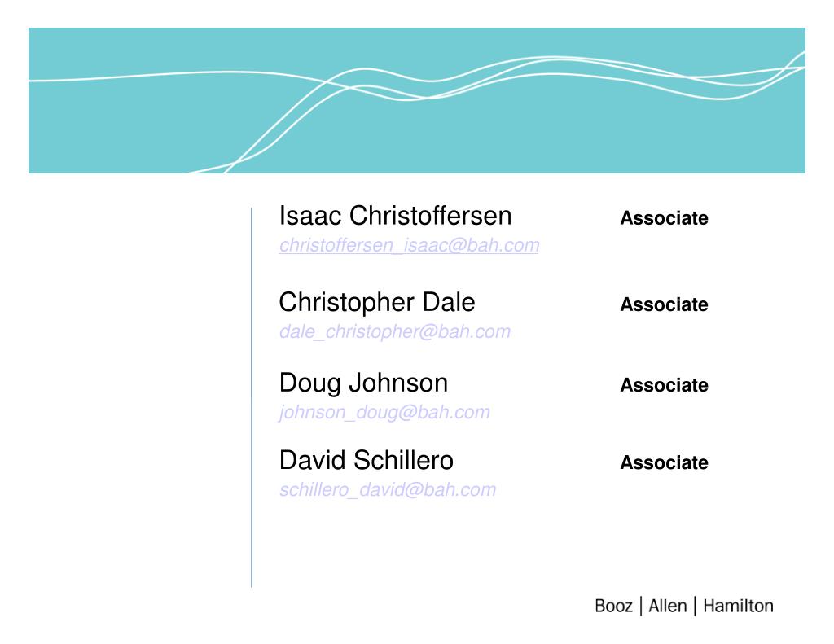Click the Allen word in footer logo

pos(668,607)
